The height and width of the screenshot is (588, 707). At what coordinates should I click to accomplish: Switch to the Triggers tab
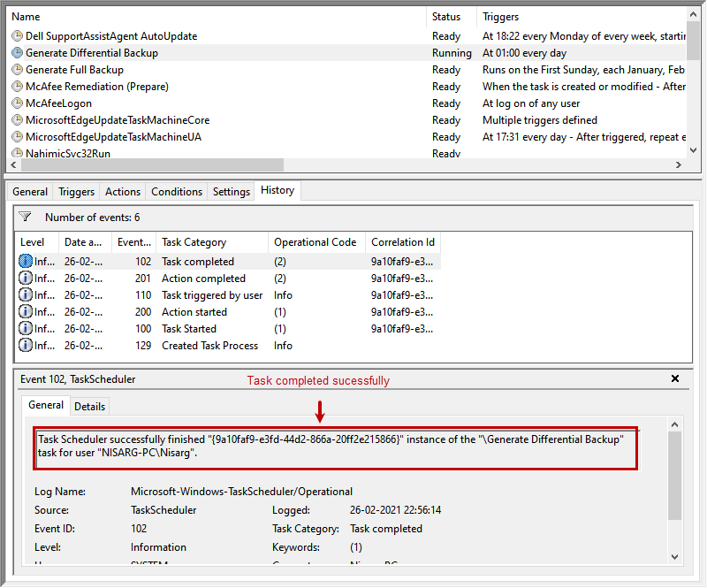[76, 191]
